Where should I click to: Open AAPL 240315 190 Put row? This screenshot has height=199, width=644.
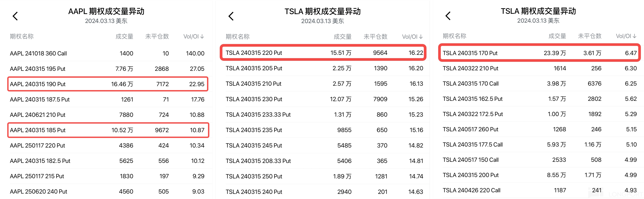108,84
